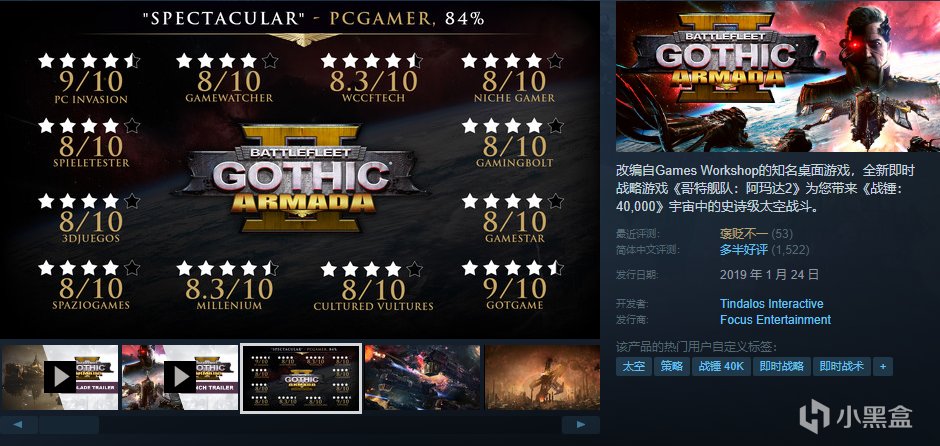Open the 即时战术 tag
Image resolution: width=940 pixels, height=446 pixels.
coord(842,366)
